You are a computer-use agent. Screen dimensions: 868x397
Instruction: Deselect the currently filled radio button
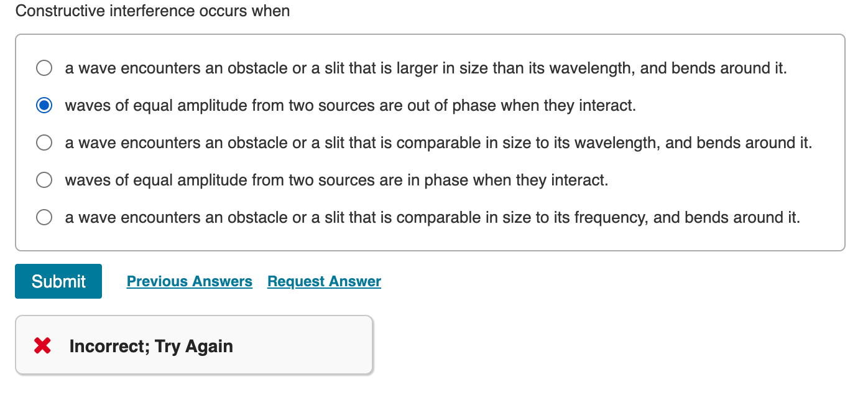click(44, 105)
